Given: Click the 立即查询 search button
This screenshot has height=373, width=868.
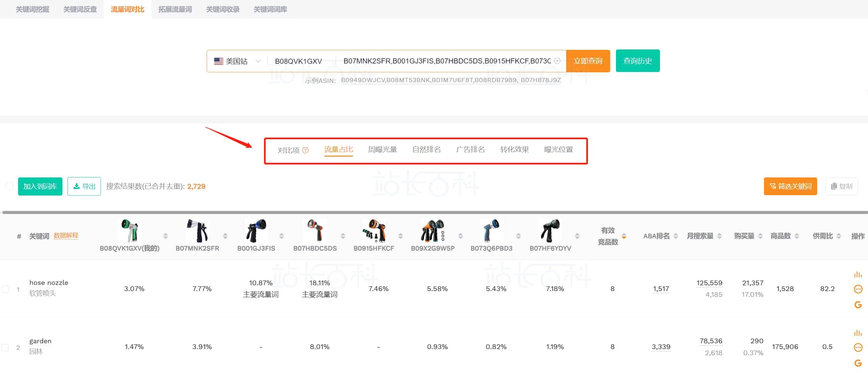Looking at the screenshot, I should tap(588, 61).
